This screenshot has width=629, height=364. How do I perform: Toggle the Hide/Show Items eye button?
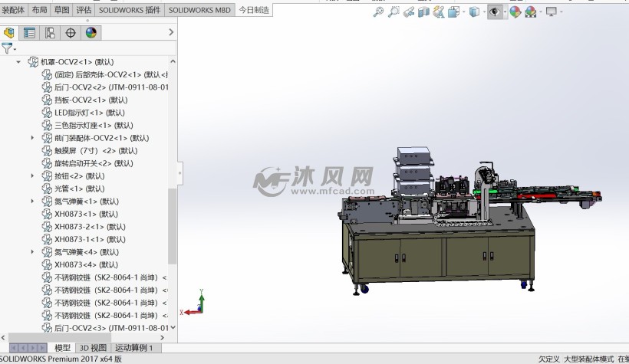pos(495,12)
